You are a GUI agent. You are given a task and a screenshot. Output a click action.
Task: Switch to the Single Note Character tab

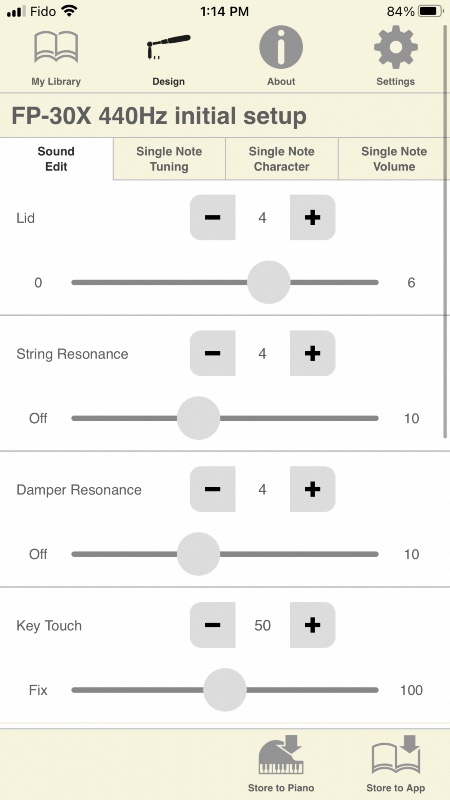(x=282, y=159)
